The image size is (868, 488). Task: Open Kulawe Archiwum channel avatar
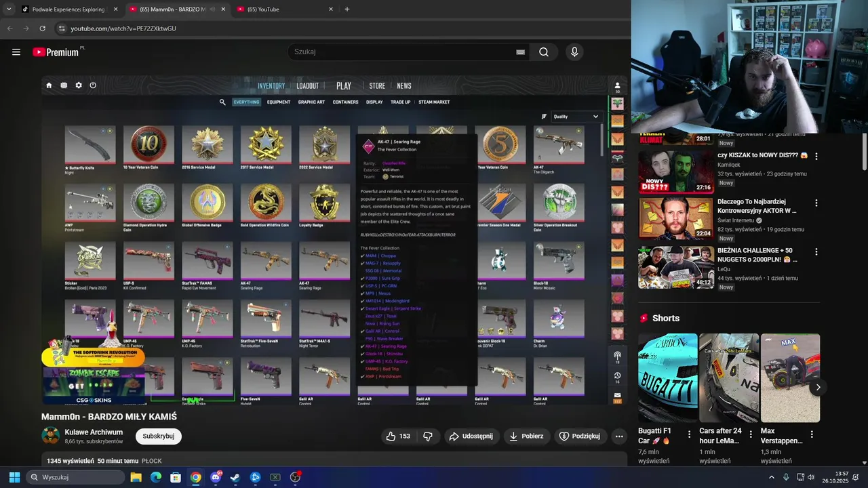click(x=50, y=436)
